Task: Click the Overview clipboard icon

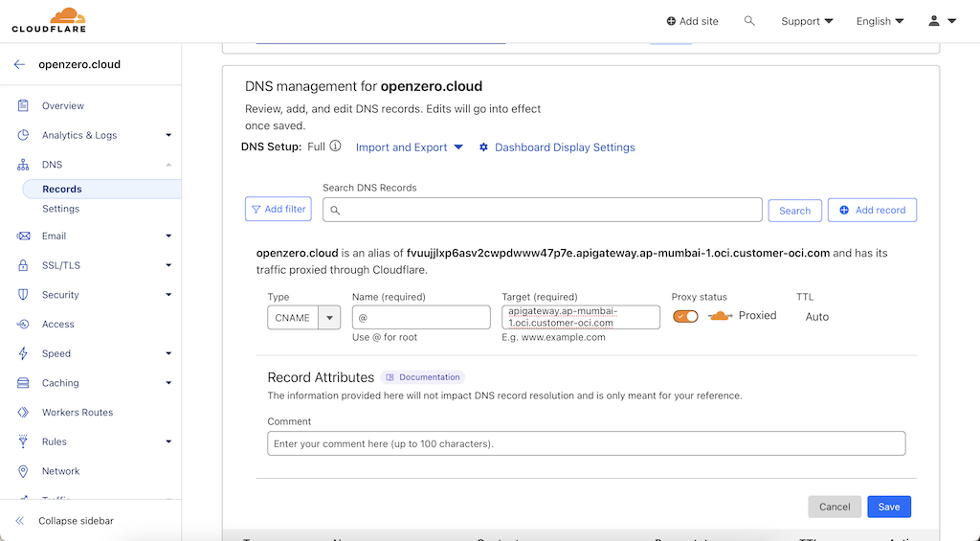Action: tap(23, 105)
